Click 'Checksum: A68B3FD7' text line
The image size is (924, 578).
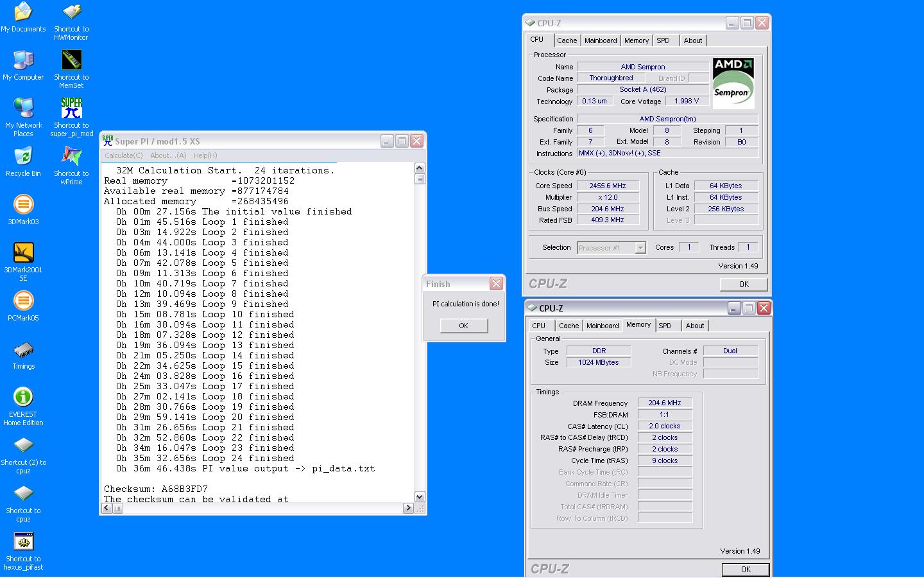pos(156,489)
